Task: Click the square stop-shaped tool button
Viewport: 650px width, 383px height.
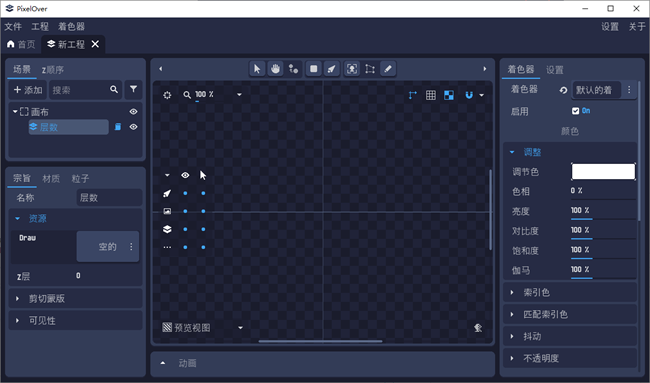Action: (x=314, y=69)
